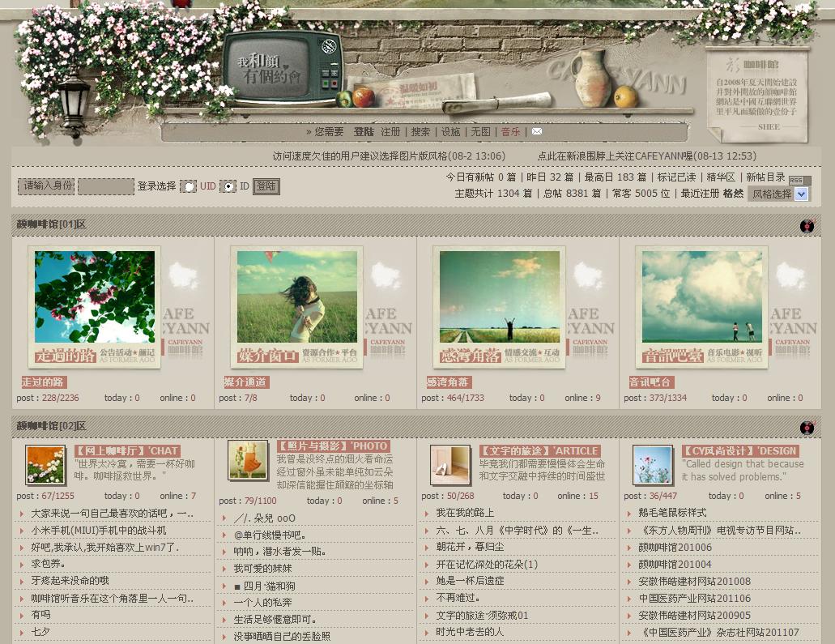The height and width of the screenshot is (644, 835).
Task: Open thread 牙疼起来没命的哦
Action: (x=70, y=581)
